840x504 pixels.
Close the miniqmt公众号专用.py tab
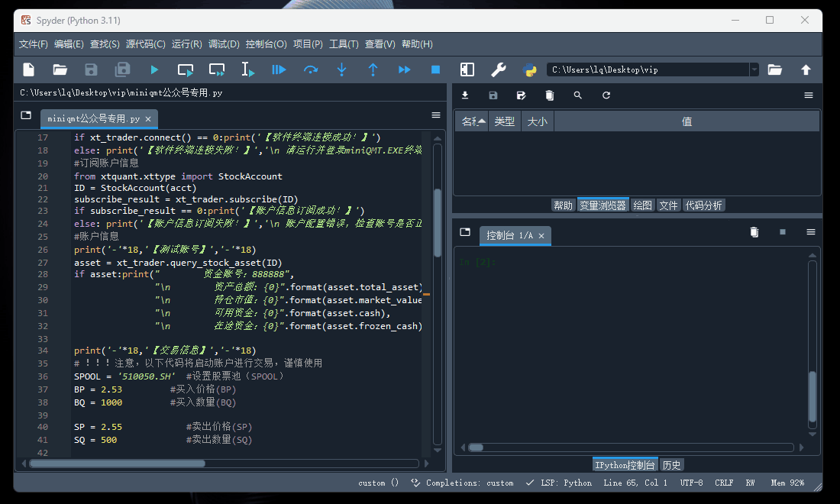pyautogui.click(x=148, y=119)
